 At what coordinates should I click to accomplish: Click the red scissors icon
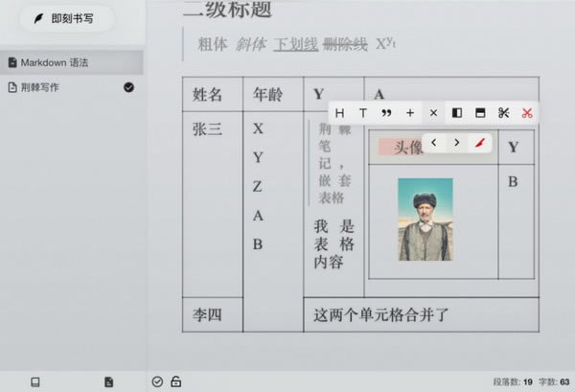[527, 113]
